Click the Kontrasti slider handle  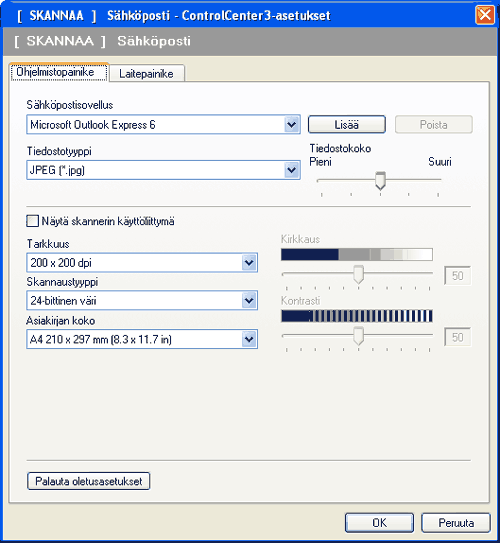pyautogui.click(x=358, y=336)
